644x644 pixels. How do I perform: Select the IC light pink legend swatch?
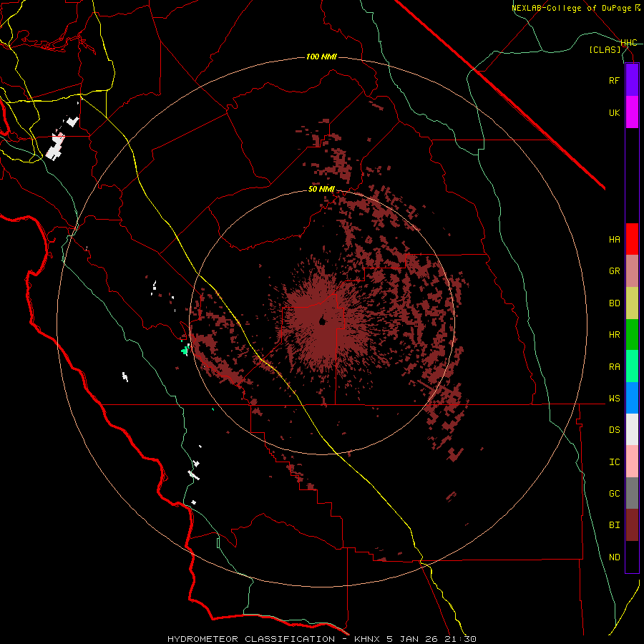632,462
